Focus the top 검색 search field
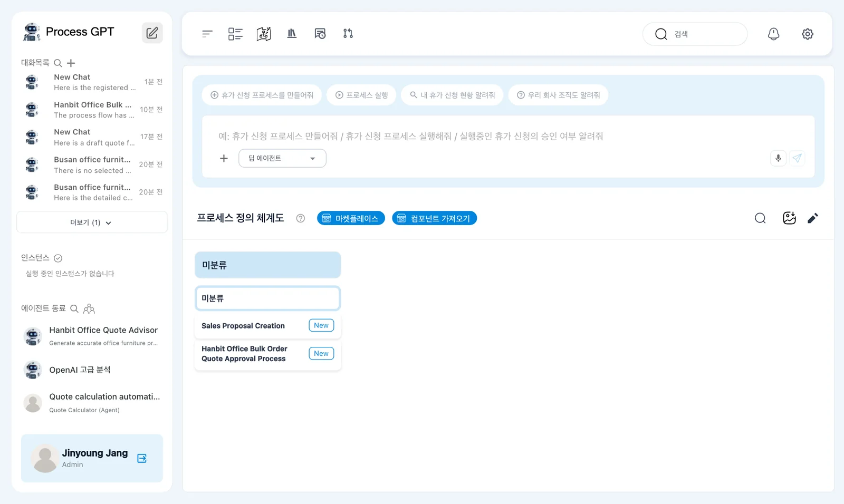 pyautogui.click(x=695, y=34)
